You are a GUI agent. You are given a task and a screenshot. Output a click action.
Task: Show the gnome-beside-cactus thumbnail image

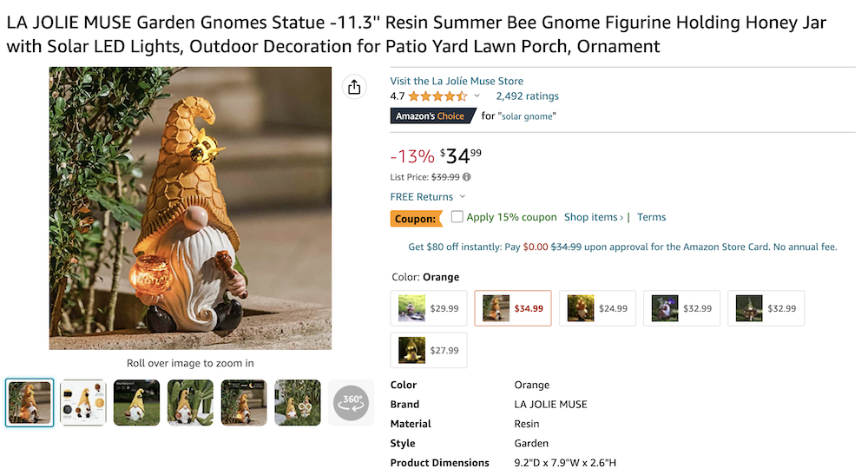click(190, 403)
